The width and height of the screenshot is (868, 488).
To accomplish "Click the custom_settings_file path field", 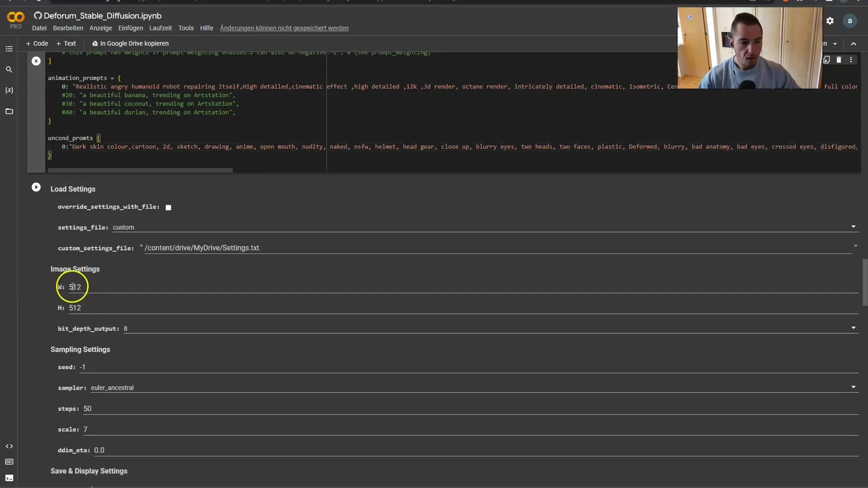I will click(498, 248).
